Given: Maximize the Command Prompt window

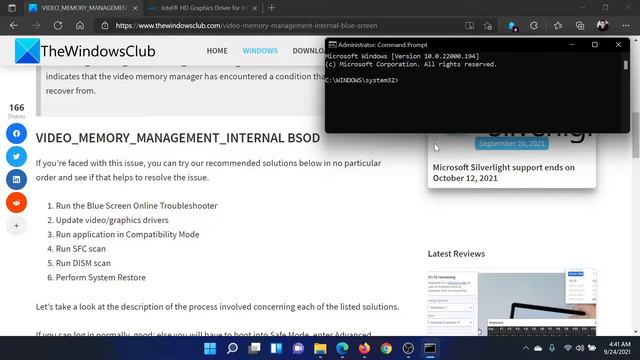Looking at the screenshot, I should point(595,44).
